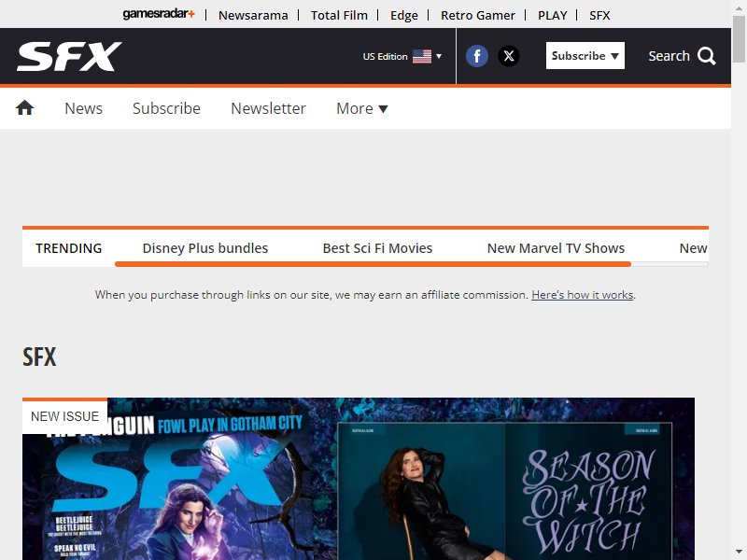Click the scrollbar down arrow
747x560 pixels.
pyautogui.click(x=739, y=552)
